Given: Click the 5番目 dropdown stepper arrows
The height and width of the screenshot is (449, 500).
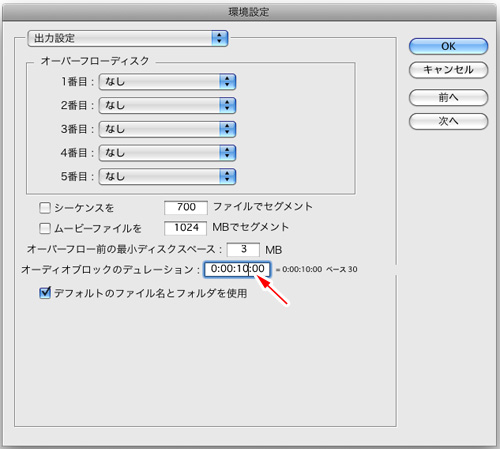Looking at the screenshot, I should 228,176.
